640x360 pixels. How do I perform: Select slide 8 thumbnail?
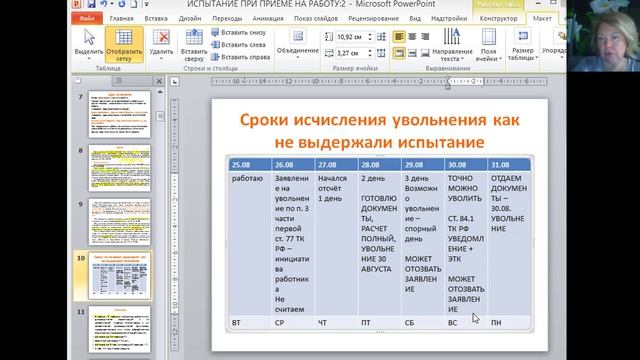click(x=120, y=168)
